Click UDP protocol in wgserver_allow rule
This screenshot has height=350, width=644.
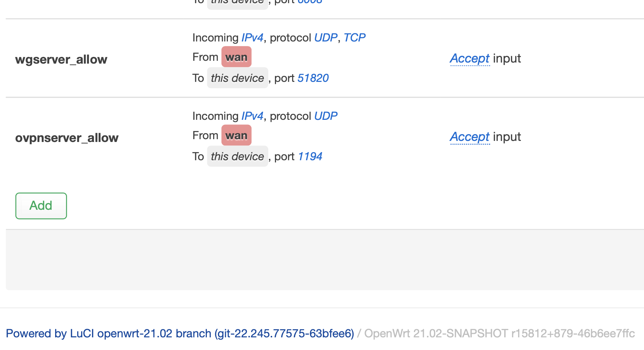click(x=326, y=38)
